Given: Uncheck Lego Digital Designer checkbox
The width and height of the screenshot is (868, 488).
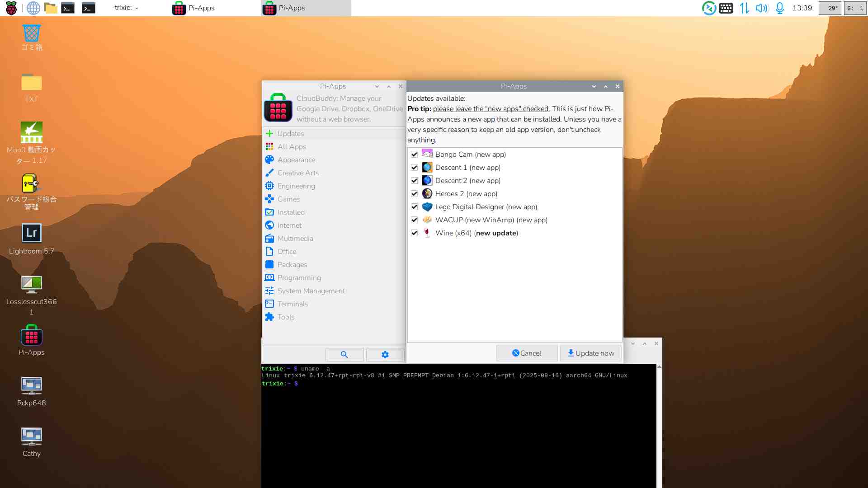Looking at the screenshot, I should click(414, 207).
